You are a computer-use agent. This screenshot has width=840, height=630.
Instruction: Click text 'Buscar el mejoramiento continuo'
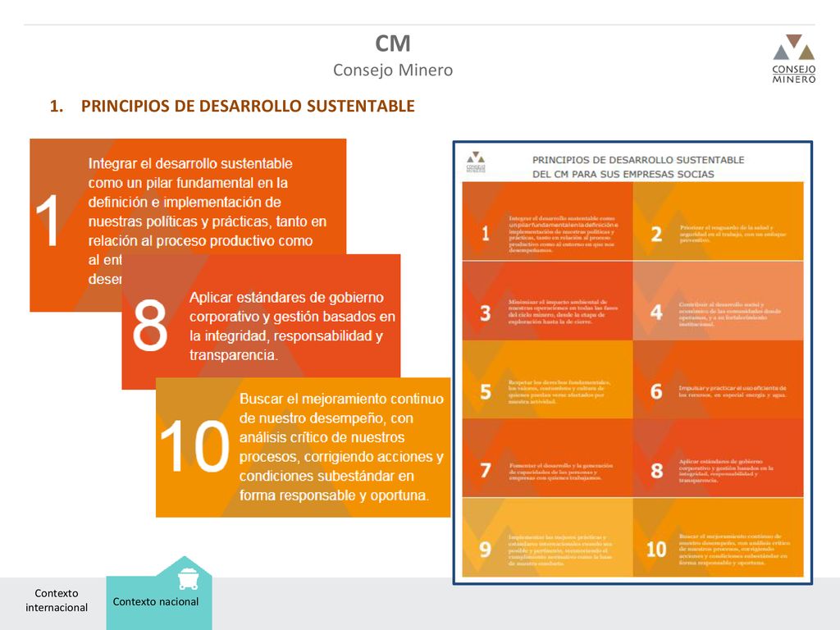pos(341,399)
